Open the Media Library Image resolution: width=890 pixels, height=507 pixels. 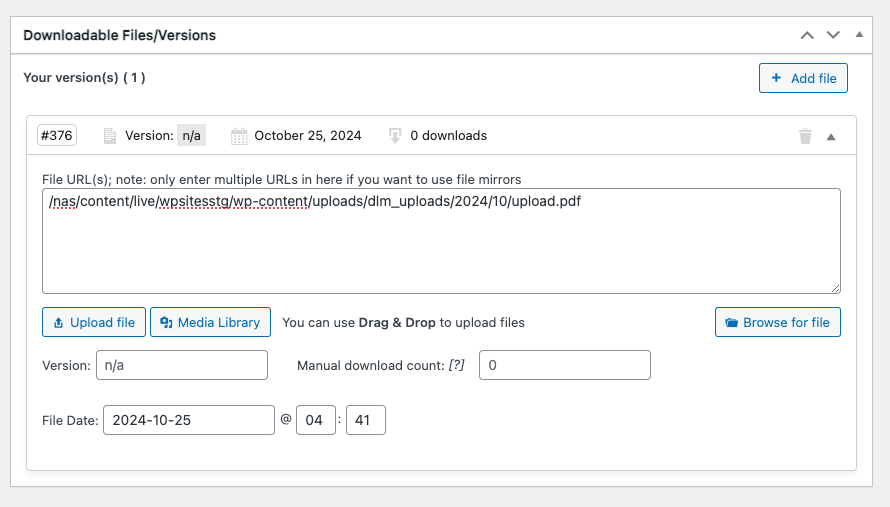point(210,322)
